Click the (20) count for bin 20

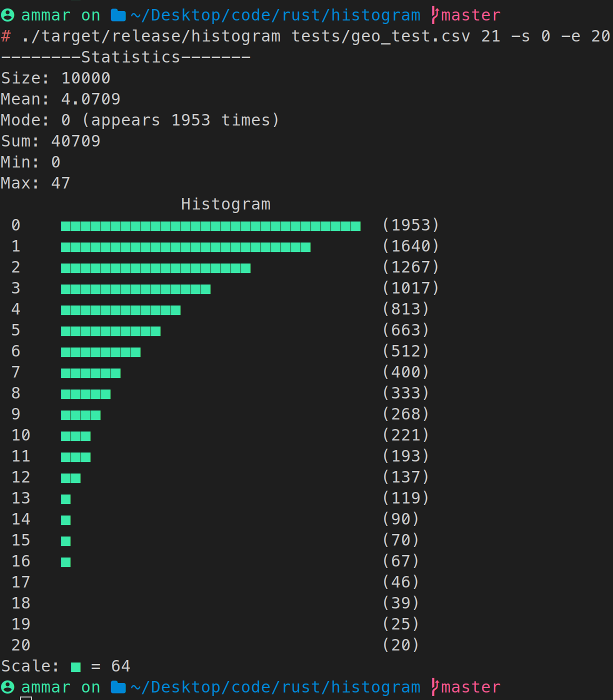point(400,645)
